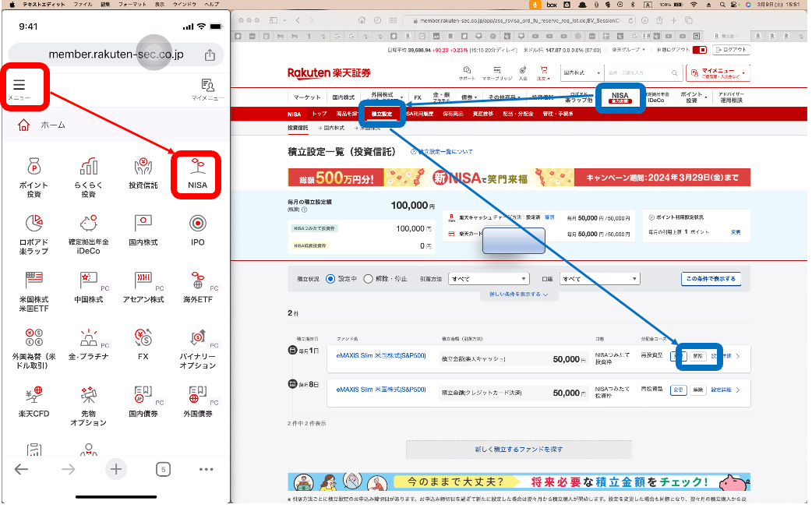Open the hamburger menu in the phone view
This screenshot has height=508, width=812.
(19, 85)
